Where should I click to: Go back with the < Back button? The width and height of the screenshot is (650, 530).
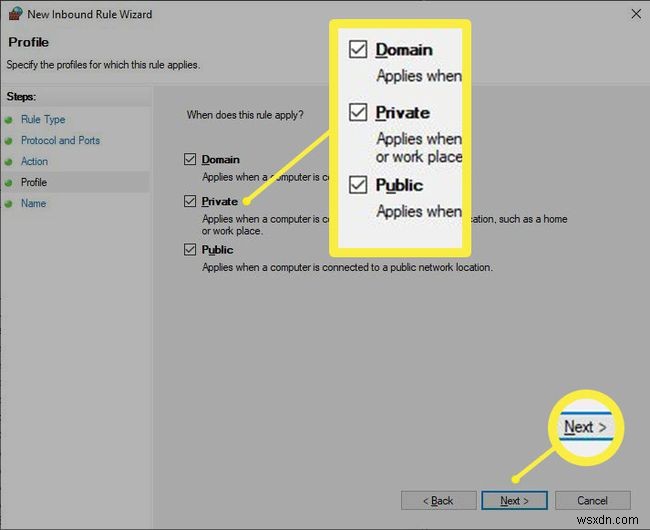438,501
